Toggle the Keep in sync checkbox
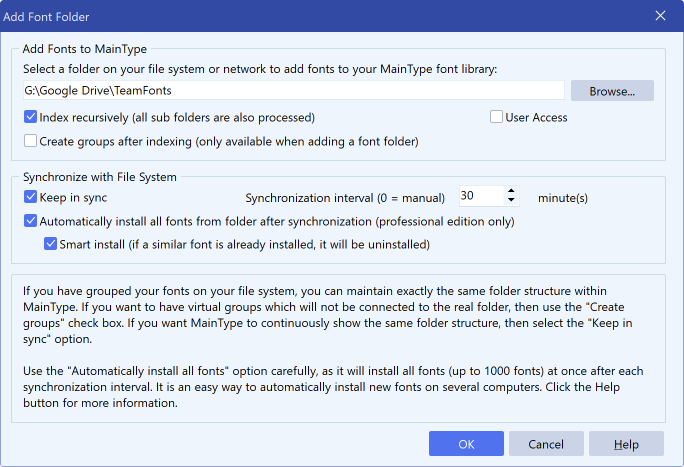This screenshot has height=467, width=684. [x=31, y=197]
